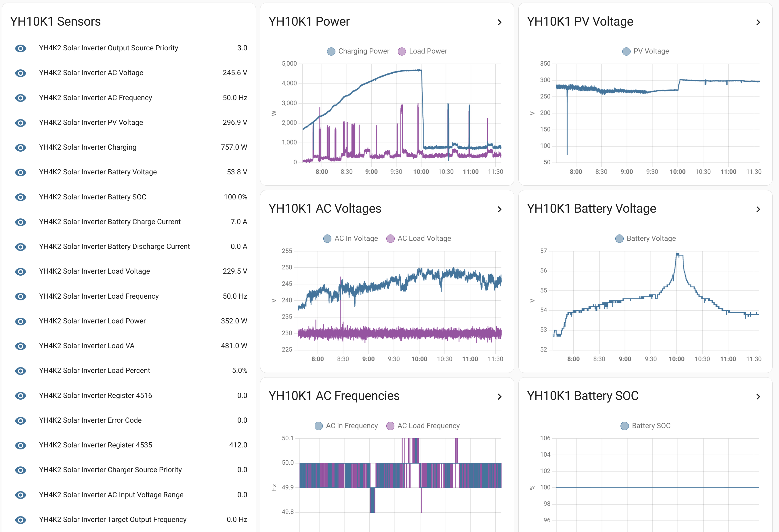This screenshot has width=779, height=532.
Task: Toggle PV Voltage series legend
Action: 645,51
